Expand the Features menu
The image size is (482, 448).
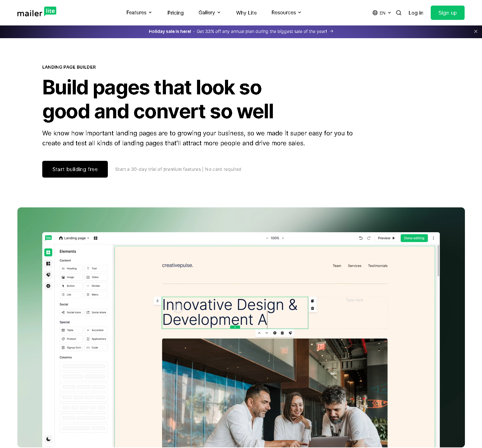[139, 13]
